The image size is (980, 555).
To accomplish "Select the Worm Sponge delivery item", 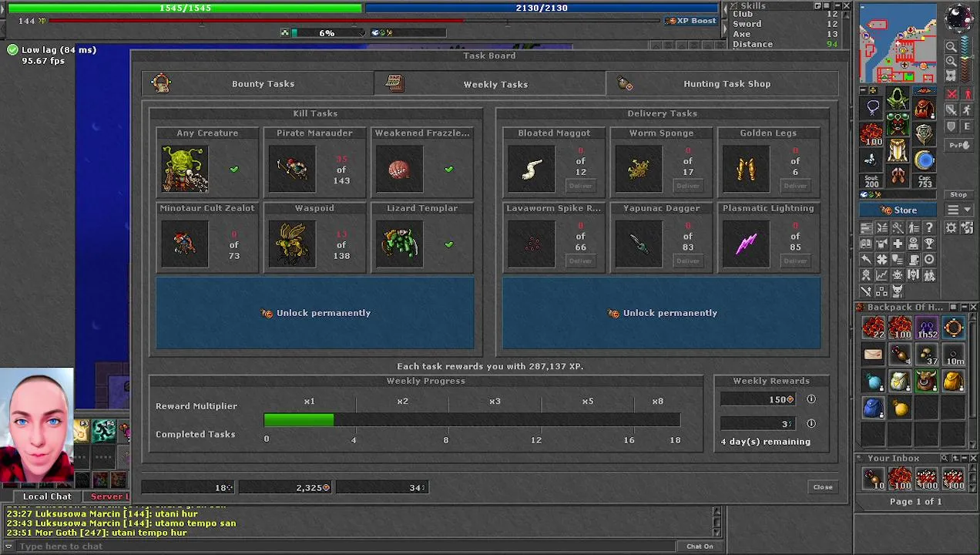I will [638, 169].
